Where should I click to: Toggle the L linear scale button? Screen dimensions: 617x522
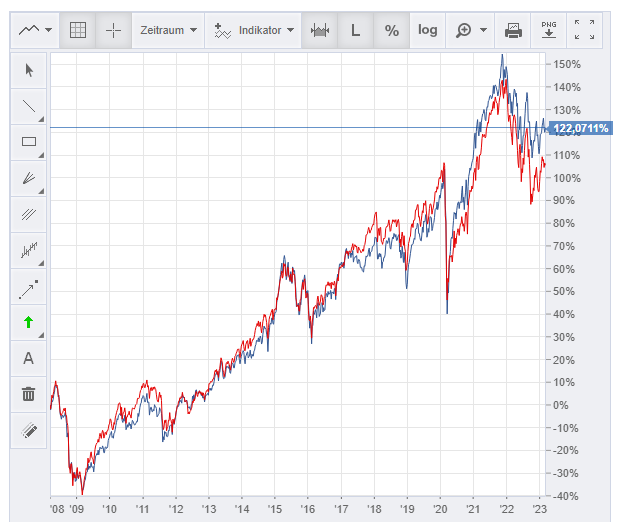tap(355, 30)
